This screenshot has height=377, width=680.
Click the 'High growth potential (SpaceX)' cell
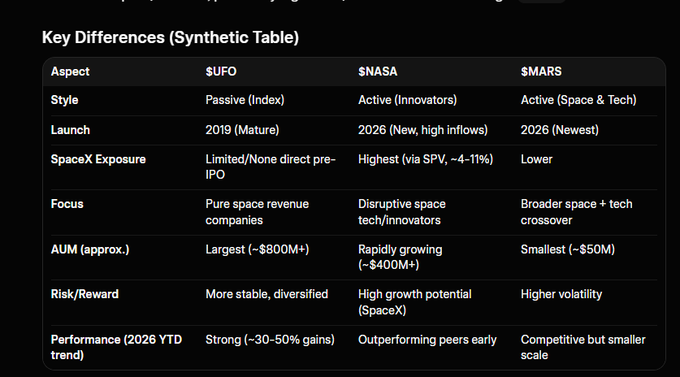coord(415,302)
